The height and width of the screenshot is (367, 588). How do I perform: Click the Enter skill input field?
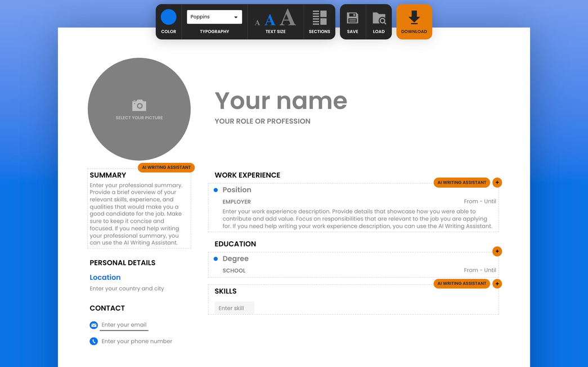click(234, 308)
